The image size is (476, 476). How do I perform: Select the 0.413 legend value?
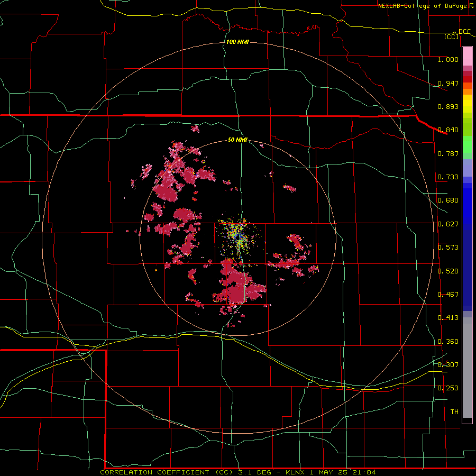click(x=448, y=318)
